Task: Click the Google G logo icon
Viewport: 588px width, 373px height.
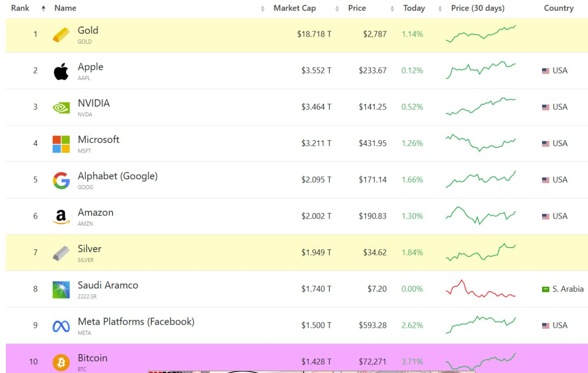Action: click(x=61, y=181)
